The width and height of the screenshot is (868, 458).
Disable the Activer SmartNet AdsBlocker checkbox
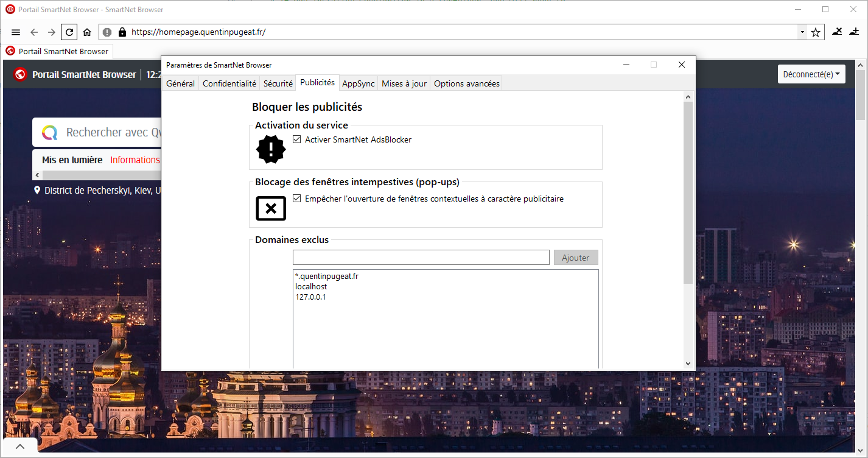click(x=297, y=139)
